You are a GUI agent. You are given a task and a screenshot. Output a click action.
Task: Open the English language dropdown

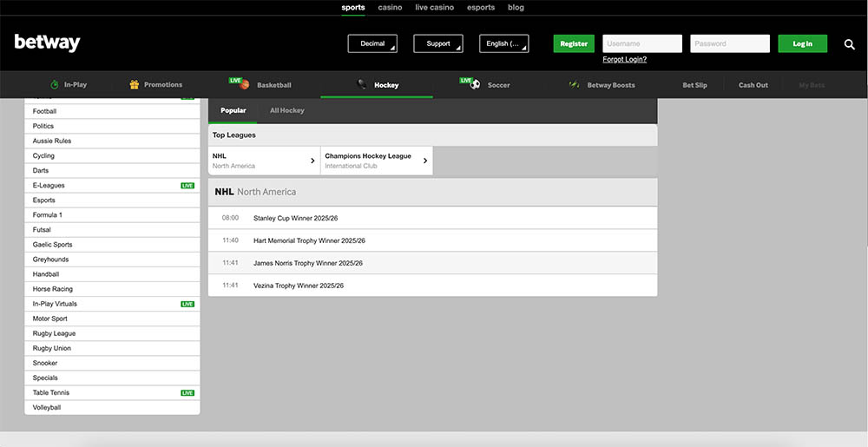503,43
